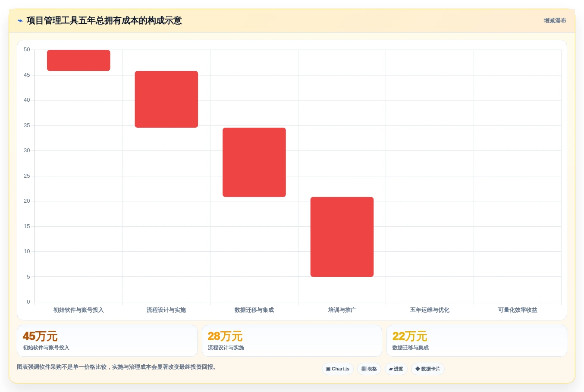Screen dimensions: 584x392
Task: Click y-axis tick value 50
Action: (x=27, y=50)
